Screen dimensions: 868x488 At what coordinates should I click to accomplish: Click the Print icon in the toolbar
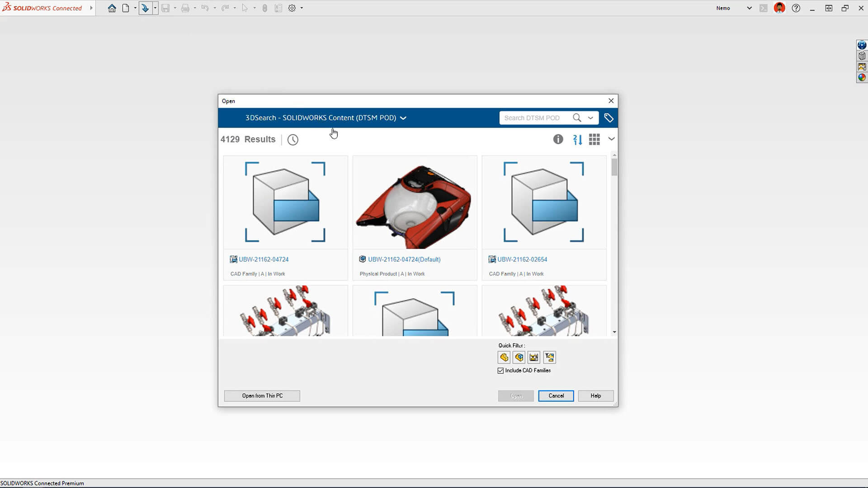click(x=185, y=8)
